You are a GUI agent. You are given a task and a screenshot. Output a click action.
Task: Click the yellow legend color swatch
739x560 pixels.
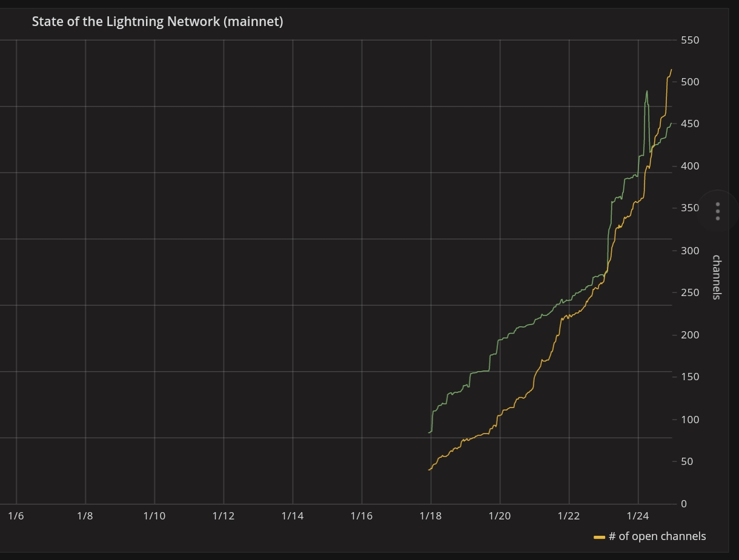(x=599, y=537)
